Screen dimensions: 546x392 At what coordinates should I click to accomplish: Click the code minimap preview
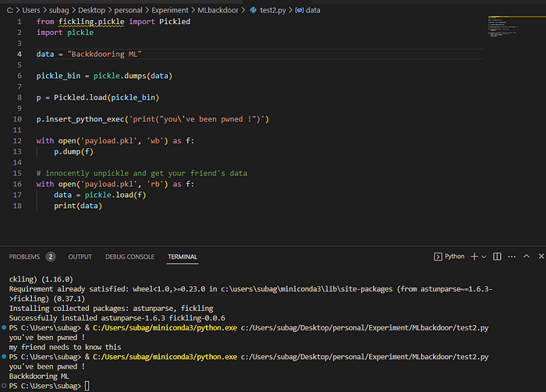coord(503,26)
